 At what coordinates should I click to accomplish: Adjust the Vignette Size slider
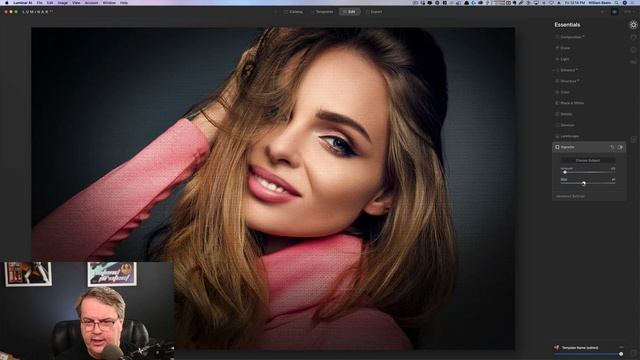click(588, 184)
